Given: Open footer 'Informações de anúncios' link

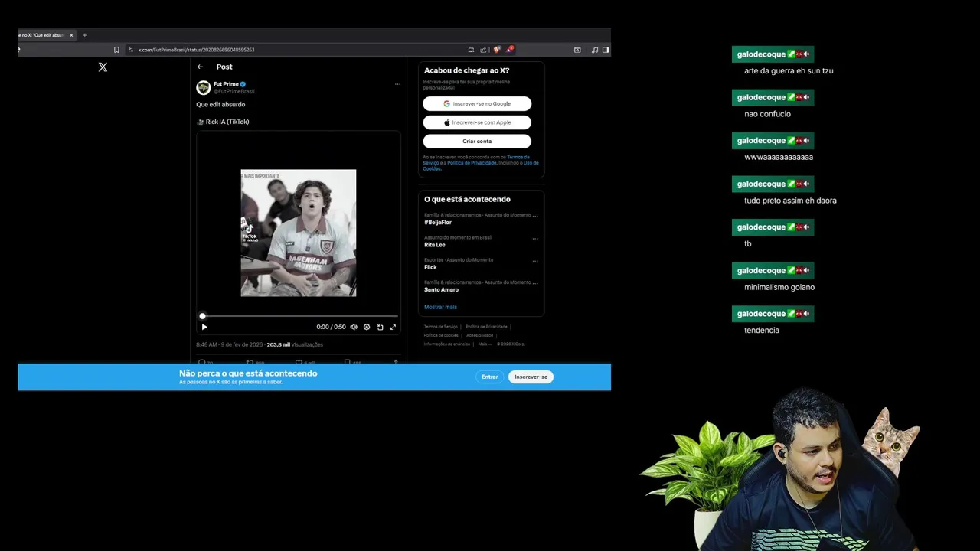Looking at the screenshot, I should [447, 344].
